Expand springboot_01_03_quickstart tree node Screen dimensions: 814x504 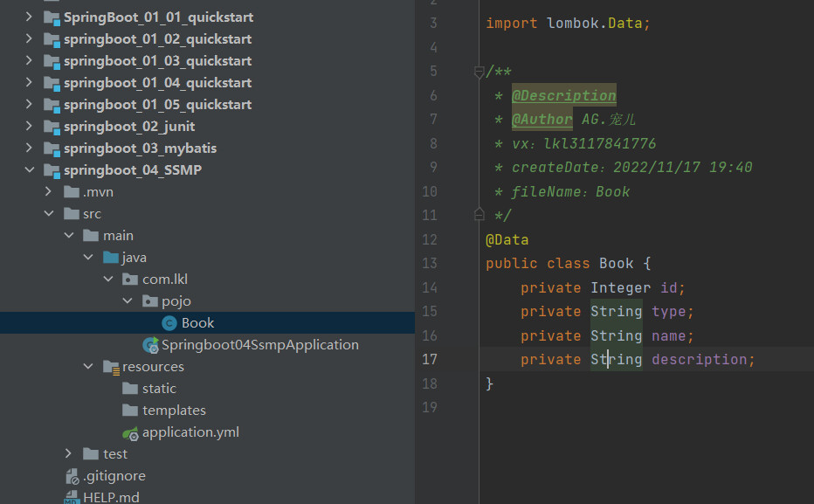pos(29,61)
